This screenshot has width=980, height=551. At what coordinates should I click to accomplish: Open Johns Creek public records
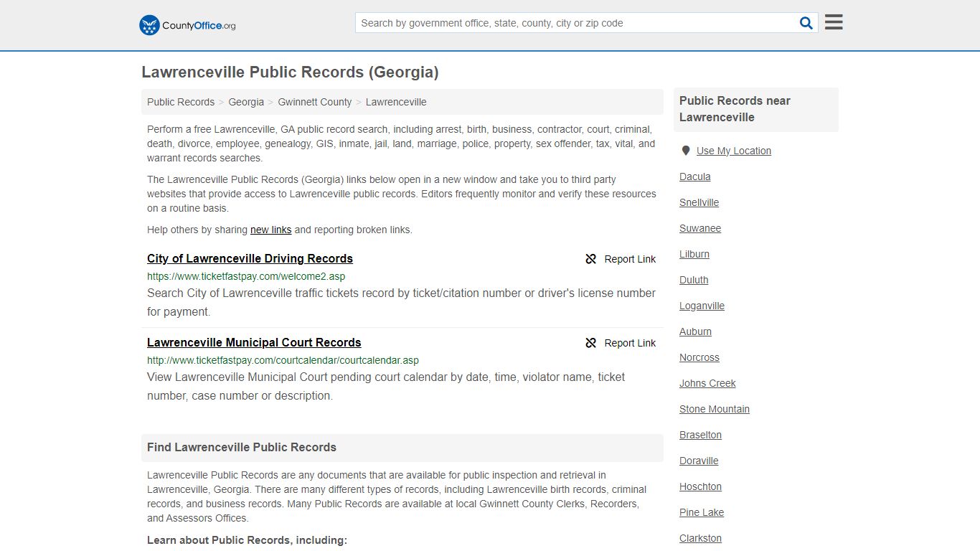click(x=707, y=383)
